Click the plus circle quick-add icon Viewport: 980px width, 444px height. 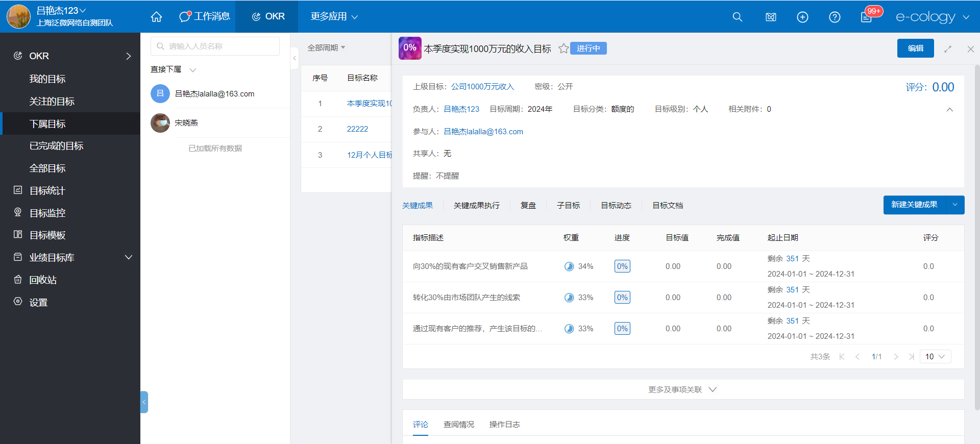803,17
